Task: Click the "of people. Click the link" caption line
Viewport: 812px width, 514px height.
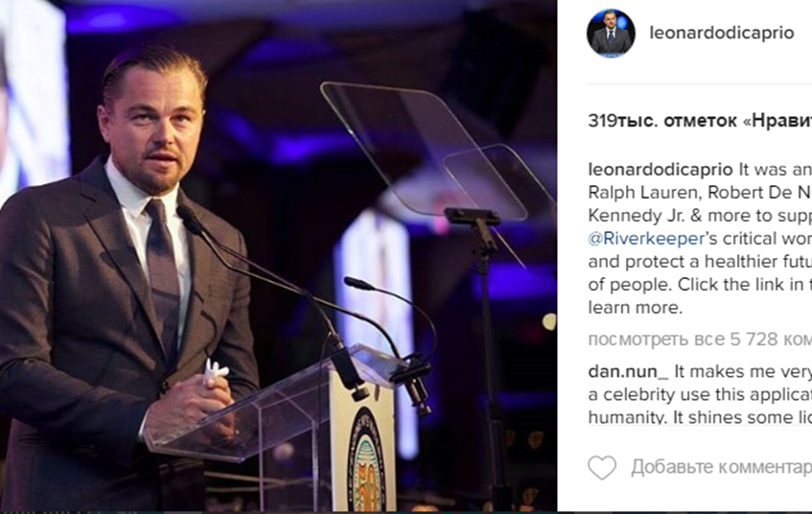Action: point(700,285)
